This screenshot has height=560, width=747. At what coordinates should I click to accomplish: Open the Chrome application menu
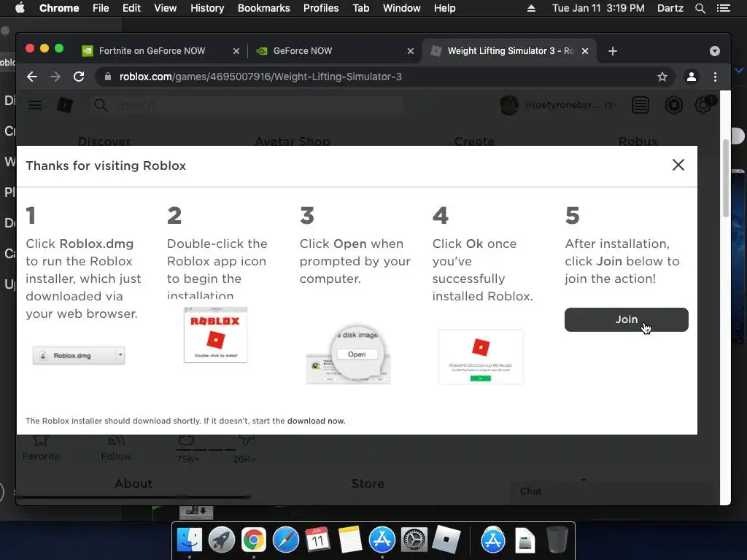(x=59, y=8)
